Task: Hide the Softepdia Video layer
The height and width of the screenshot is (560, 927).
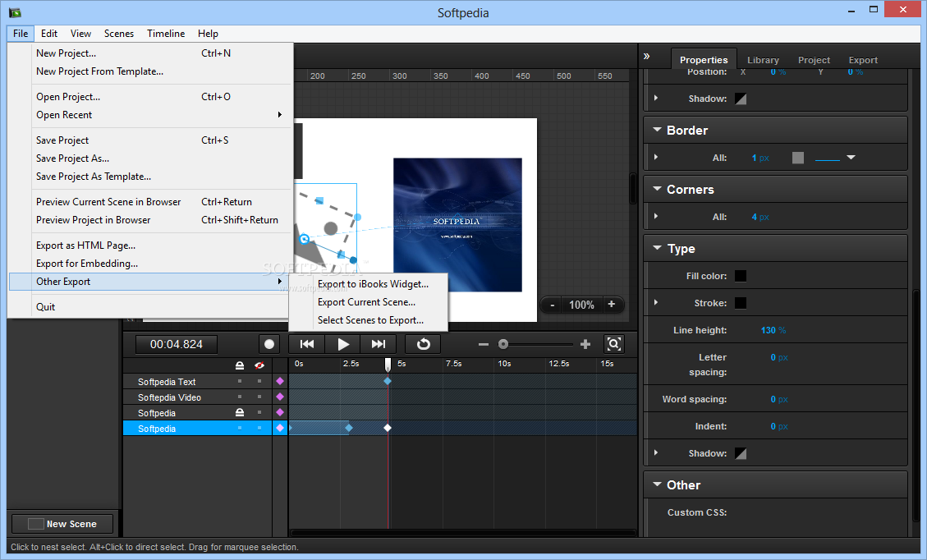Action: (x=259, y=397)
